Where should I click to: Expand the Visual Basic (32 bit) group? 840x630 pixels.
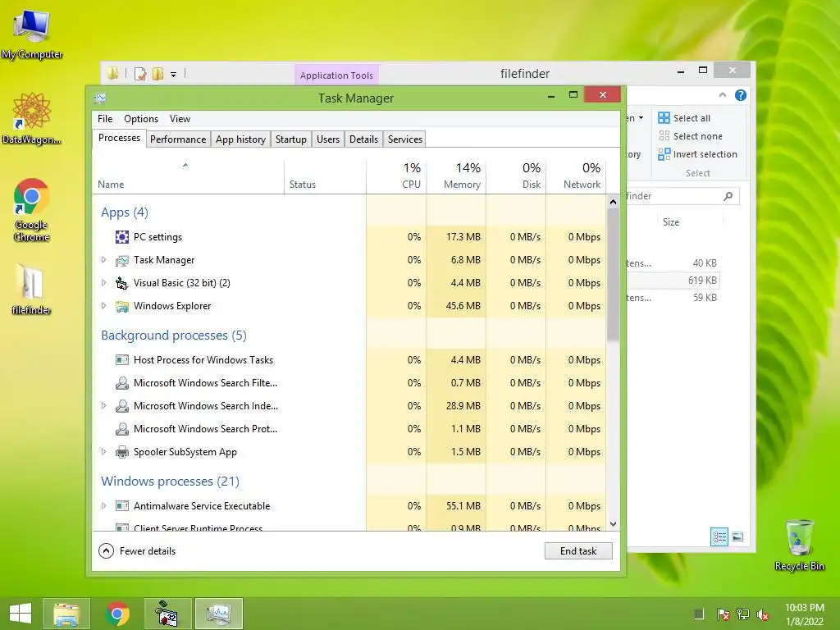[104, 283]
